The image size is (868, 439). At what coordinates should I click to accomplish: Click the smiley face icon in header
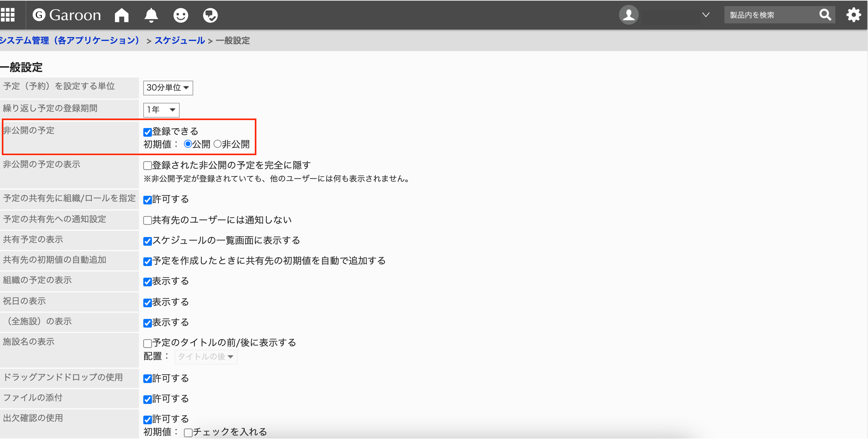[181, 15]
